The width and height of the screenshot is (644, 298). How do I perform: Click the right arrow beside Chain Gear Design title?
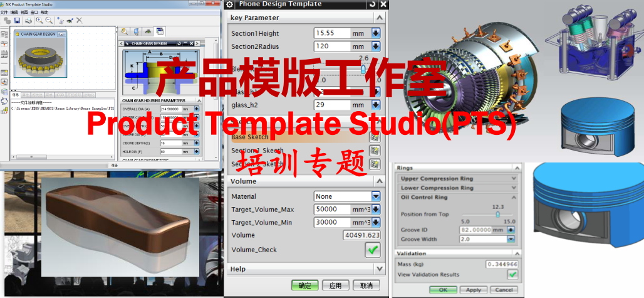coord(197,43)
